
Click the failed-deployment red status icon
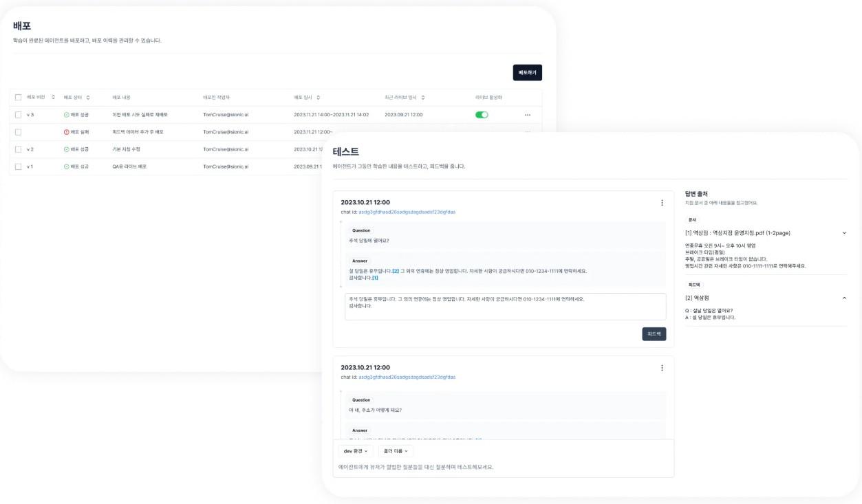point(67,132)
